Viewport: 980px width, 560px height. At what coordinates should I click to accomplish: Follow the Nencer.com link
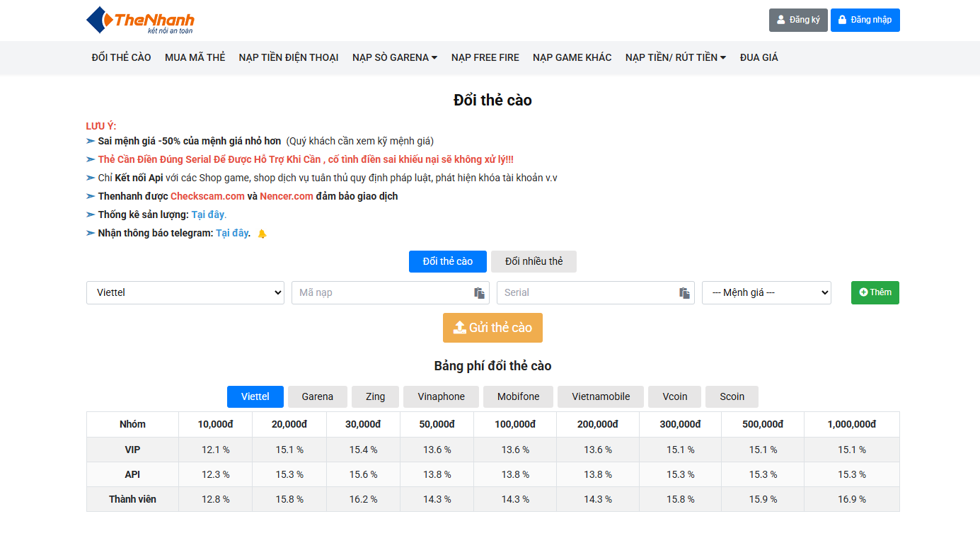coord(287,196)
